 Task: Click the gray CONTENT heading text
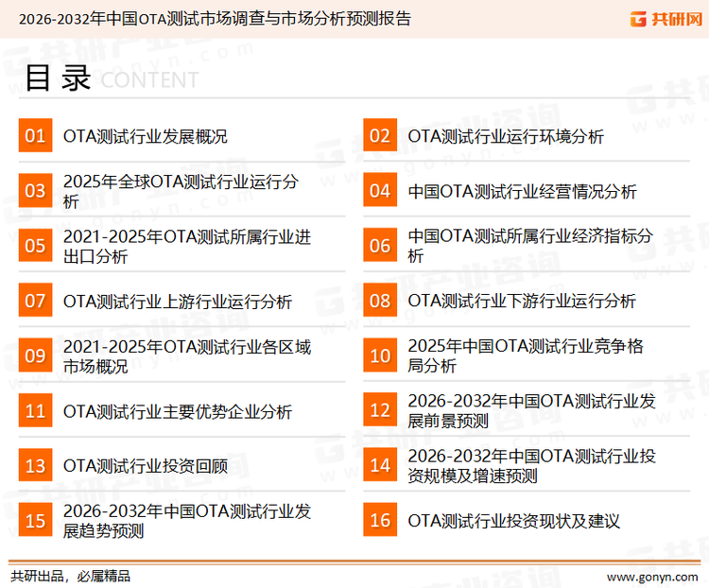(x=149, y=80)
